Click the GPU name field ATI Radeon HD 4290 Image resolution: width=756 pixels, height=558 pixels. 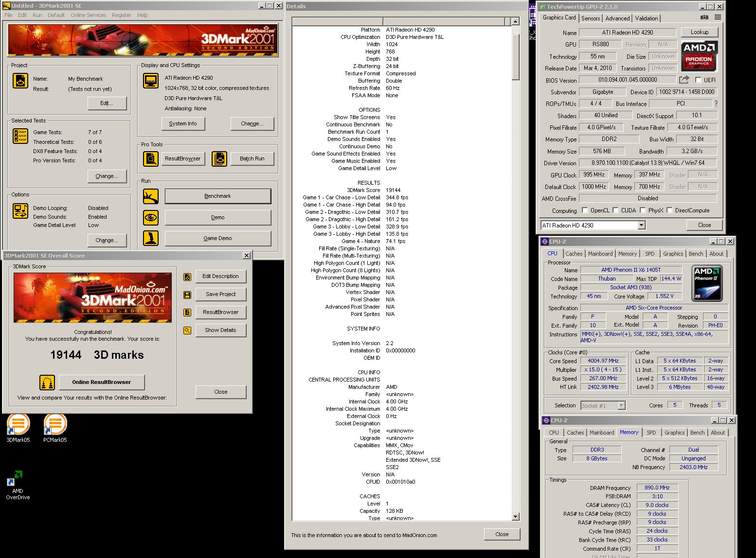(x=628, y=33)
